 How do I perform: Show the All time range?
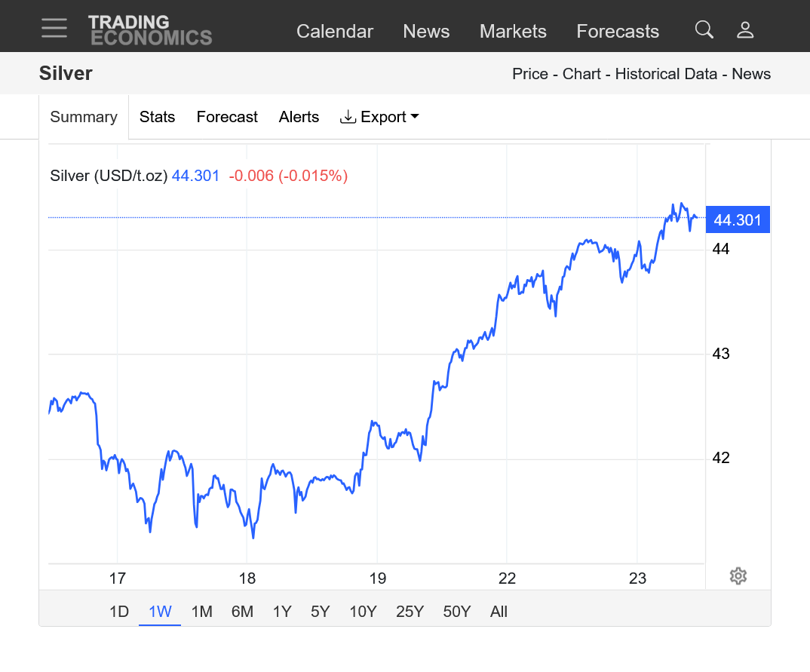click(499, 612)
